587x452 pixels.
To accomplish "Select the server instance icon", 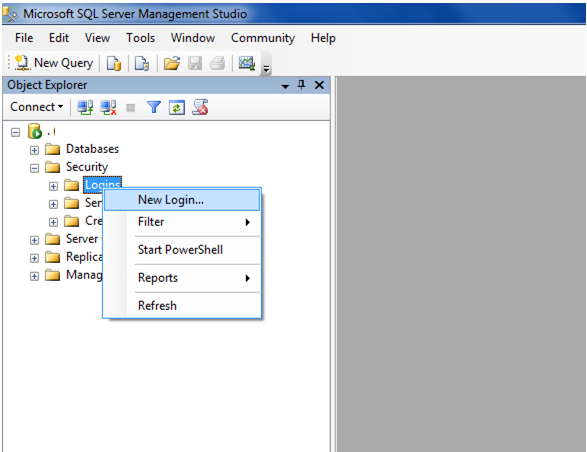I will (x=35, y=131).
